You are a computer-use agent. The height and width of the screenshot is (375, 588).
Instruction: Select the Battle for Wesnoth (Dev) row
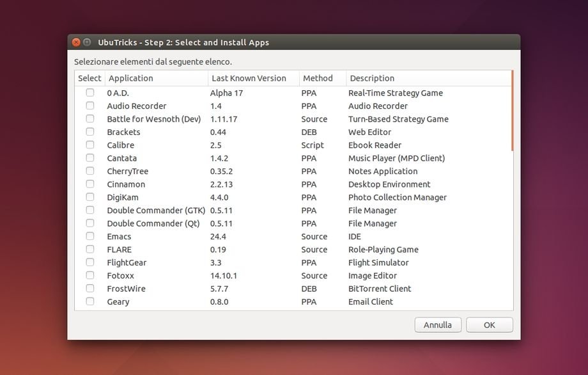tap(153, 119)
